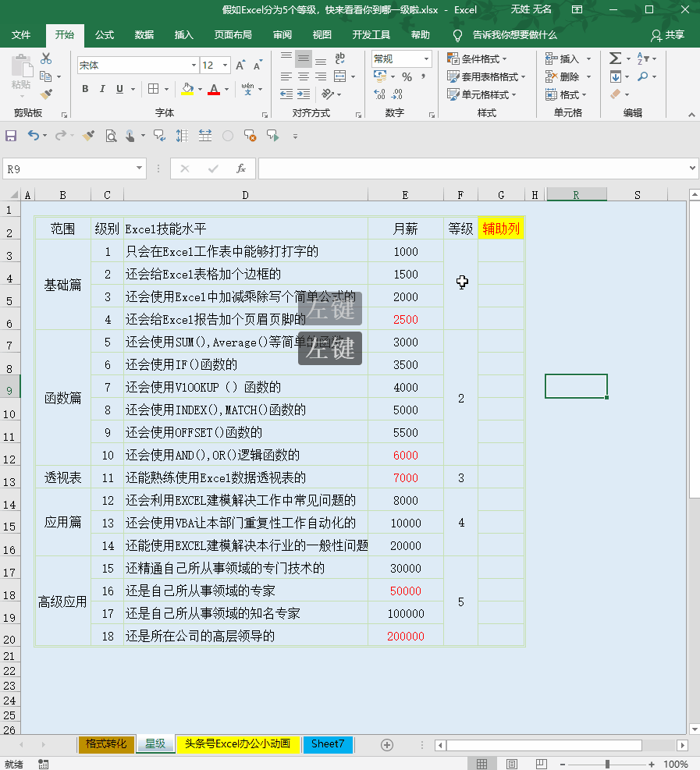Collapse the ribbon with the chevron
This screenshot has width=700, height=770.
tap(691, 115)
